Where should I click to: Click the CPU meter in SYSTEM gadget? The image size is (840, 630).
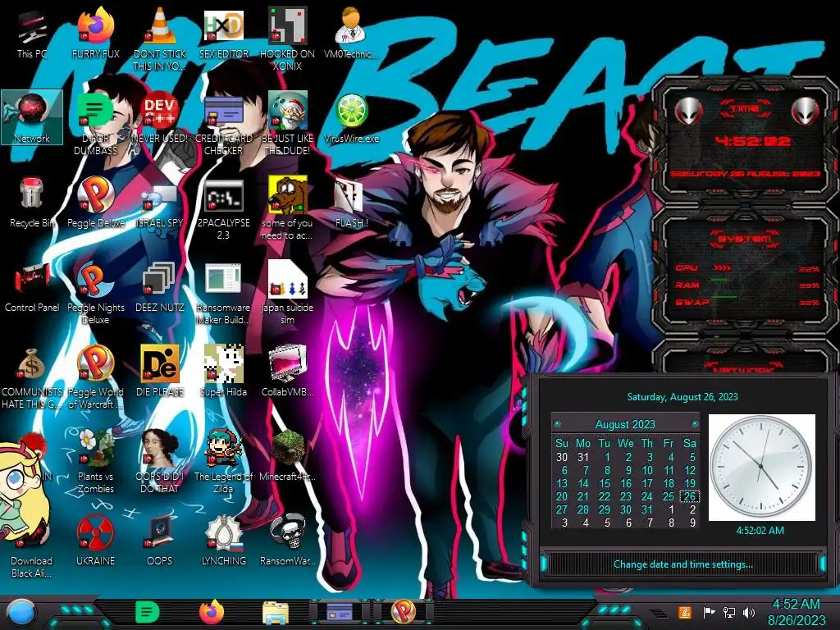pos(746,268)
